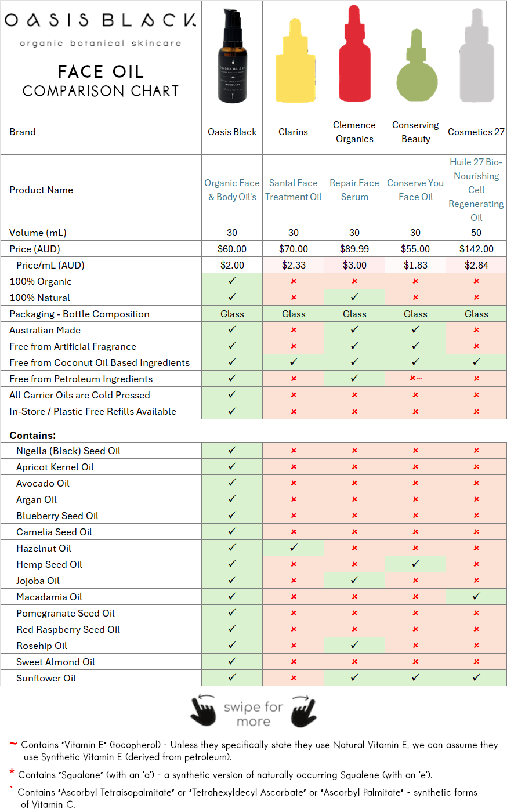Click the Clarins brand cell
Image resolution: width=507 pixels, height=812 pixels.
point(294,132)
